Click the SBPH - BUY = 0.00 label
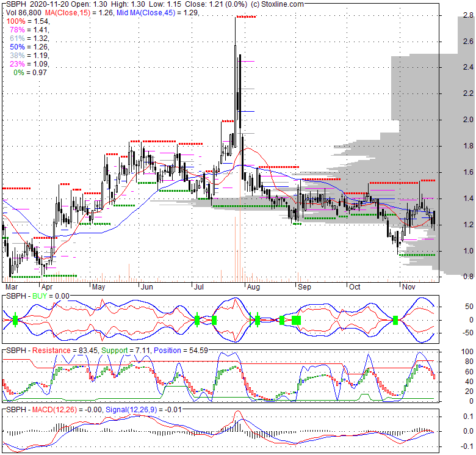 click(38, 296)
